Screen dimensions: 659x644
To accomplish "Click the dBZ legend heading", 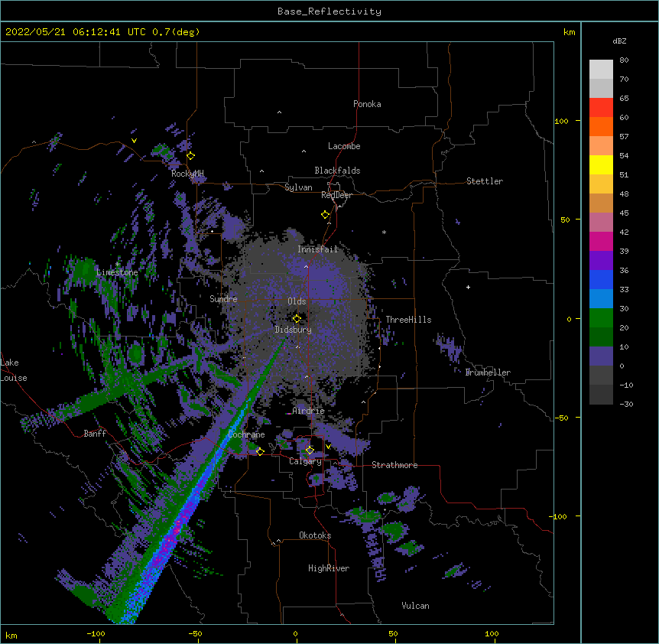I will pos(619,41).
